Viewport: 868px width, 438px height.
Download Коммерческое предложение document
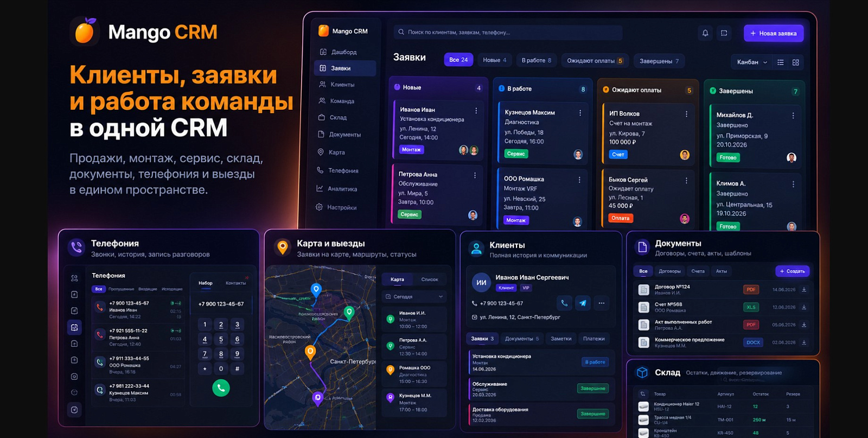coord(804,342)
